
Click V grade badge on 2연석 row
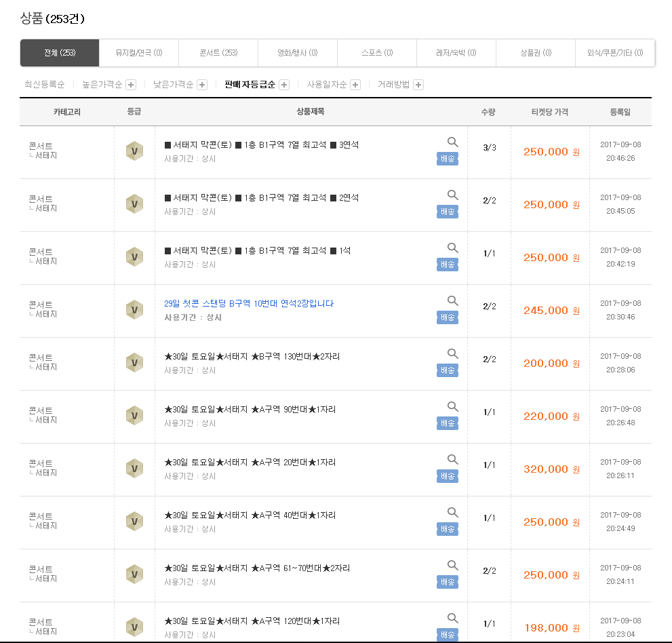[134, 204]
